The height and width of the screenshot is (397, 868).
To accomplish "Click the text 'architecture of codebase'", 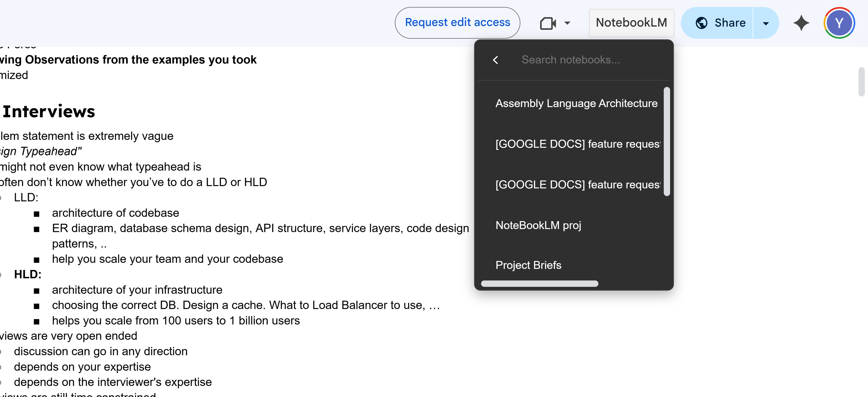I will (116, 213).
